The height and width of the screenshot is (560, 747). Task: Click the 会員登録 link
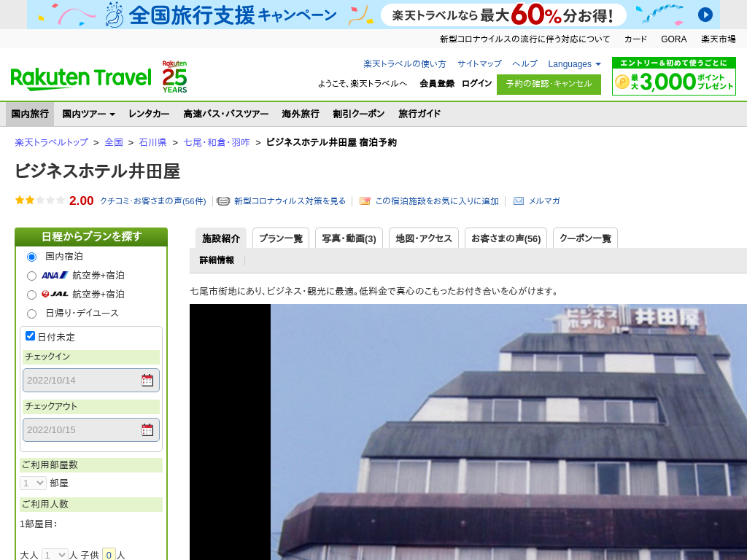[x=437, y=83]
